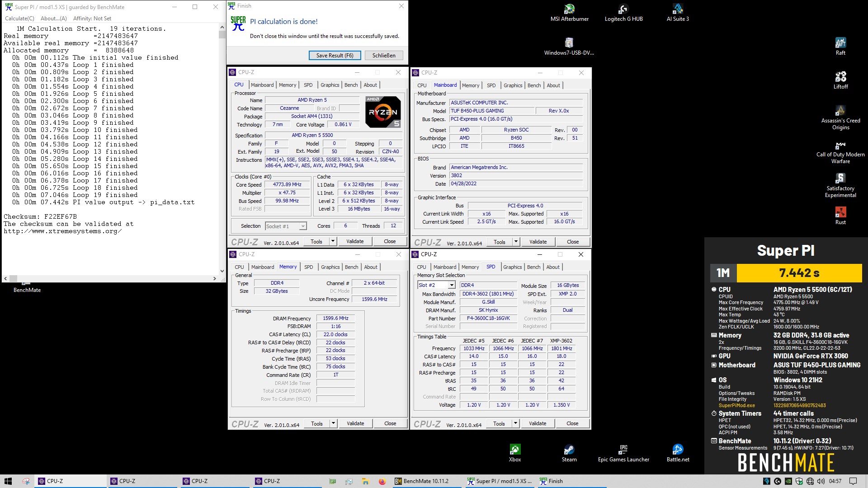Image resolution: width=868 pixels, height=488 pixels.
Task: Click up arrow of Super PI vertical scrollbar
Action: click(222, 28)
